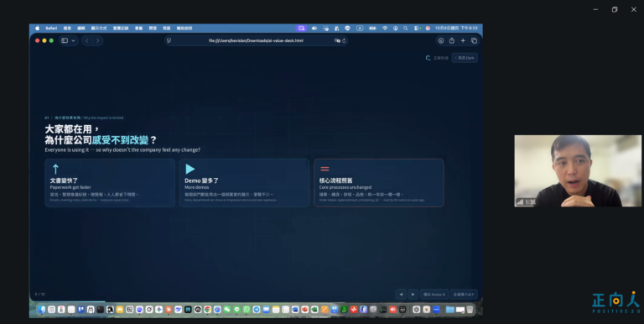This screenshot has width=644, height=324.
Task: Open the Downloads folder in the Dock
Action: pyautogui.click(x=450, y=309)
